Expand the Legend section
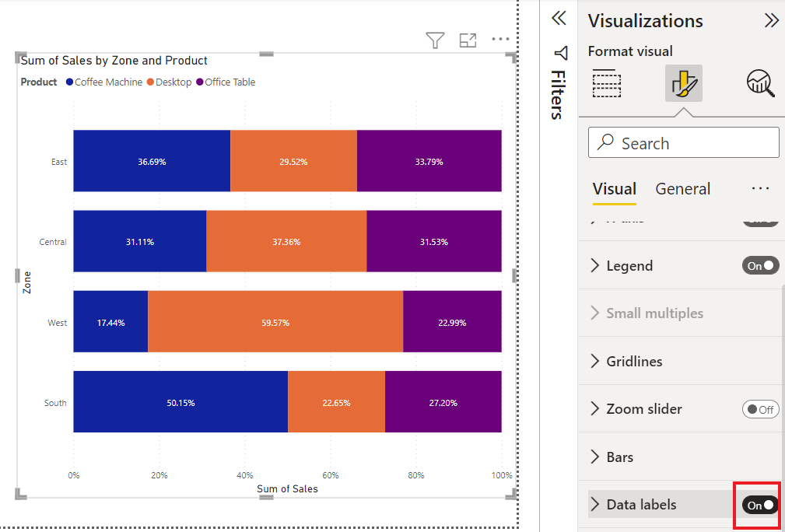The image size is (785, 532). (594, 265)
